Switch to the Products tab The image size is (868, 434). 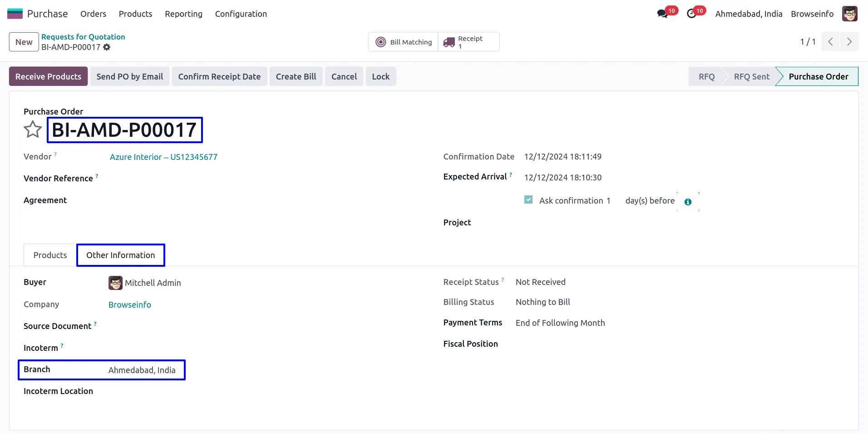[50, 255]
